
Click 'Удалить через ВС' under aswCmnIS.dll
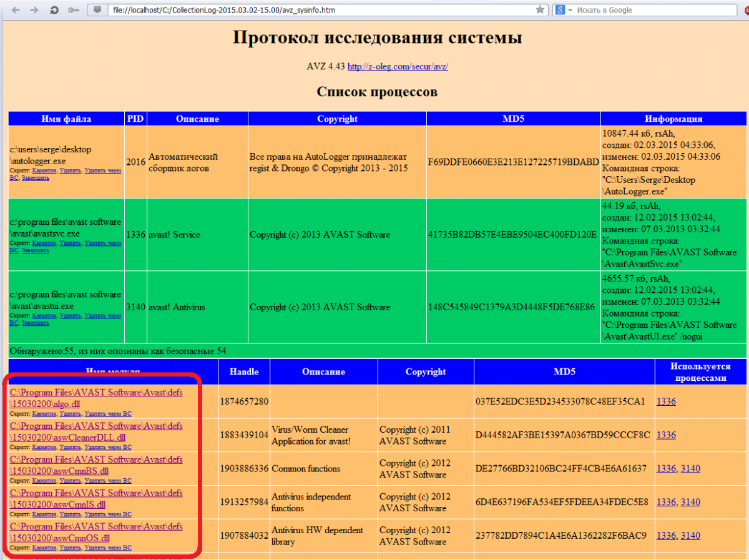(x=108, y=514)
